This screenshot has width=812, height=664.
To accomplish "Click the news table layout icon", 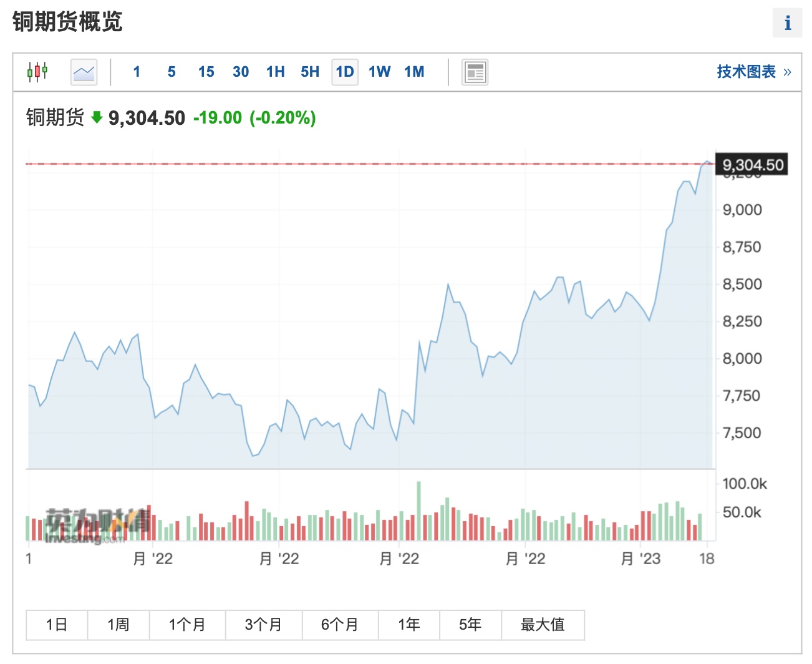I will pos(475,72).
